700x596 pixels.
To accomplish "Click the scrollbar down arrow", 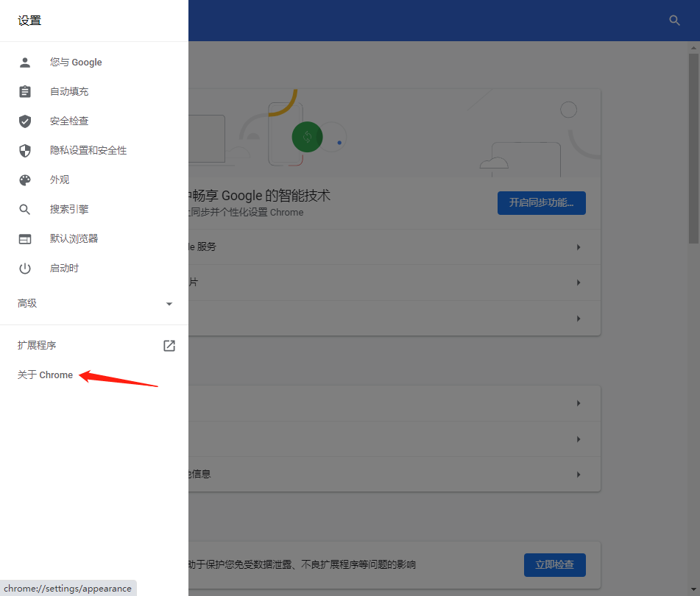I will pyautogui.click(x=693, y=590).
